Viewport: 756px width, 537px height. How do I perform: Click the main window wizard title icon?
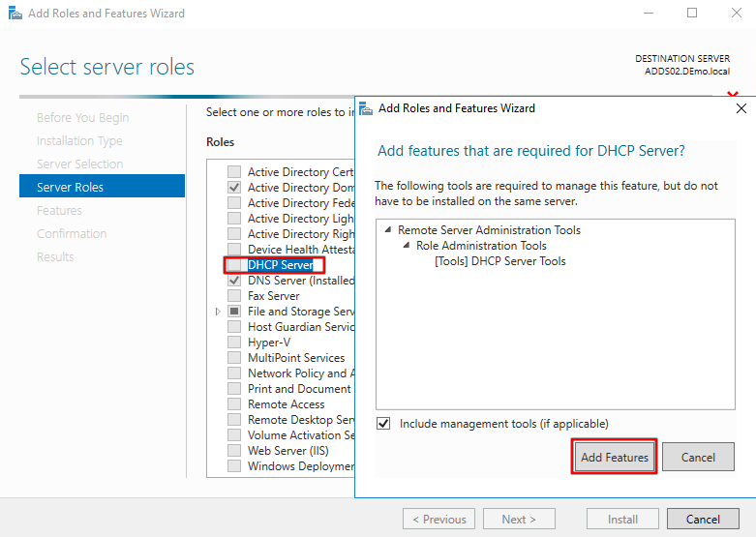(15, 13)
